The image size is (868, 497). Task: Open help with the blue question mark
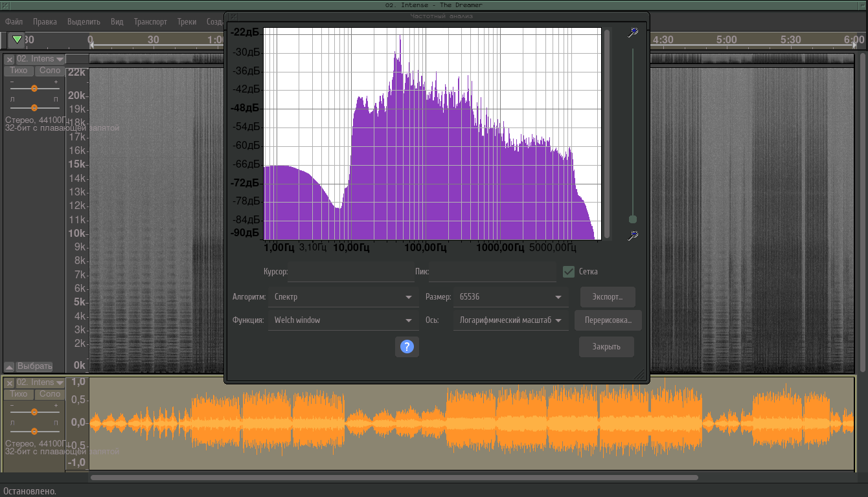pyautogui.click(x=407, y=347)
